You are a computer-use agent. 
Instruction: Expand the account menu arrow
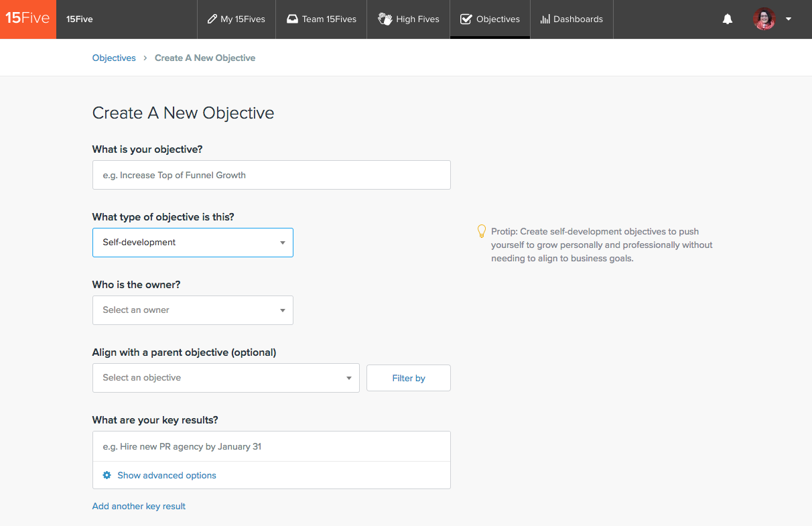tap(789, 19)
